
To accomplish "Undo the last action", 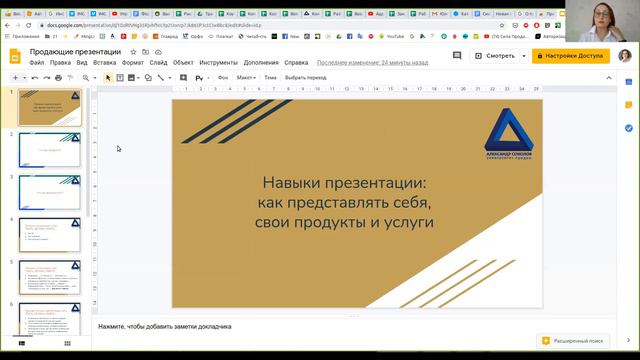I will (x=35, y=78).
